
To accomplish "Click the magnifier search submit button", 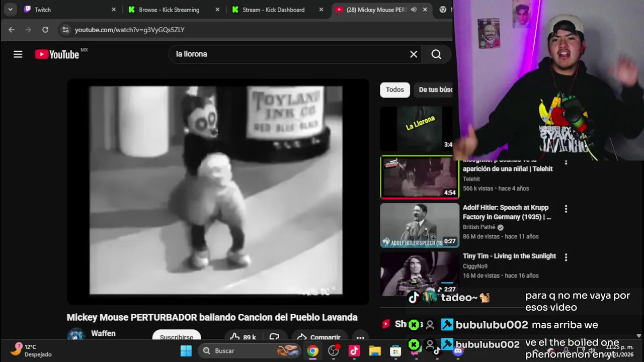I will tap(436, 54).
